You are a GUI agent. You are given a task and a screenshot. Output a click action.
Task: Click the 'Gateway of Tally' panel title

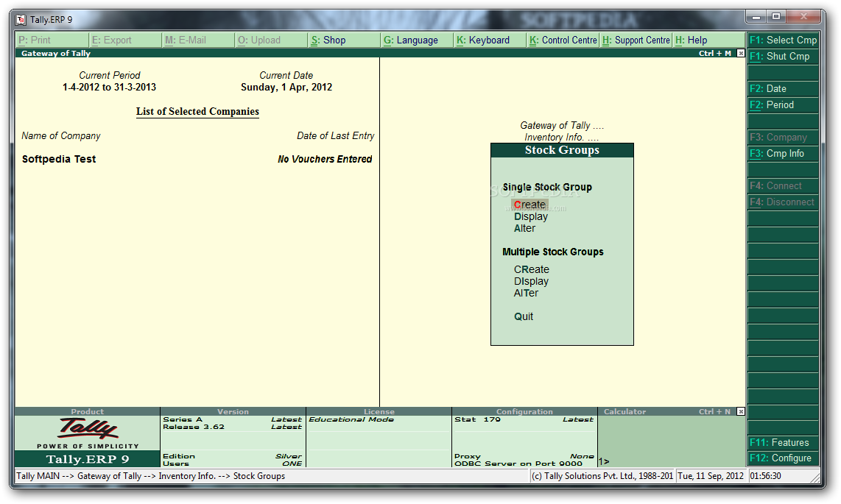[56, 53]
